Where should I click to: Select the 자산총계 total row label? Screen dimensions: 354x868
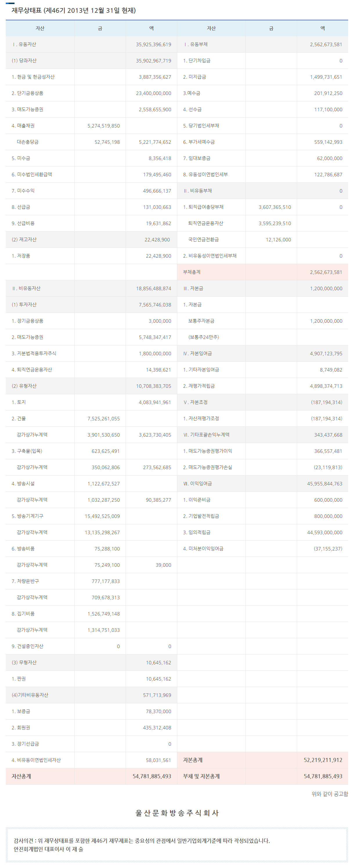click(x=21, y=776)
